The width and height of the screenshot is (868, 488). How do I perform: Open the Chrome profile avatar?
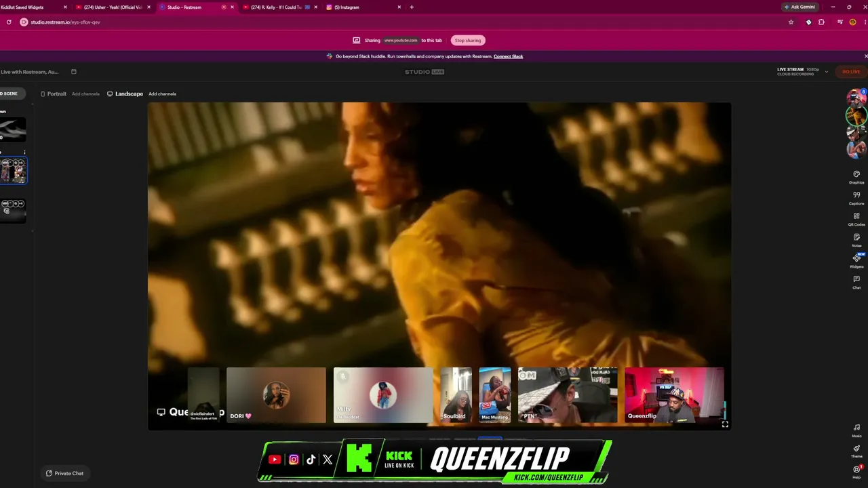853,22
